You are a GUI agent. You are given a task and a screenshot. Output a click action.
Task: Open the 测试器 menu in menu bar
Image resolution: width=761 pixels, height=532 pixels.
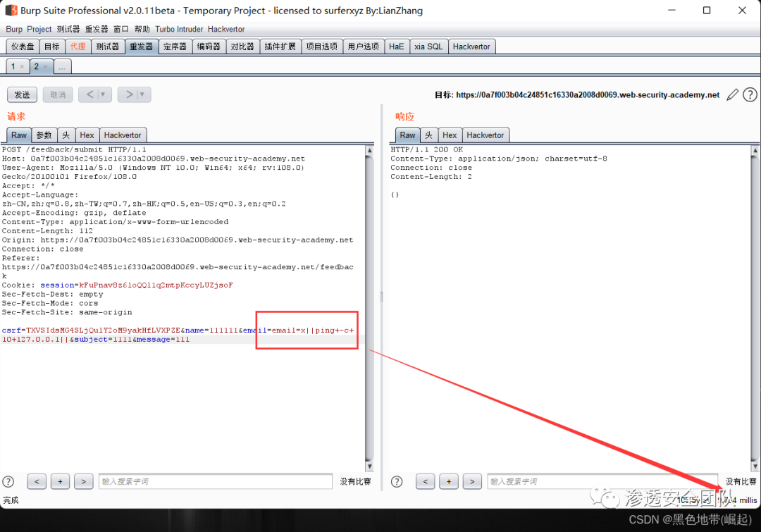pos(68,29)
